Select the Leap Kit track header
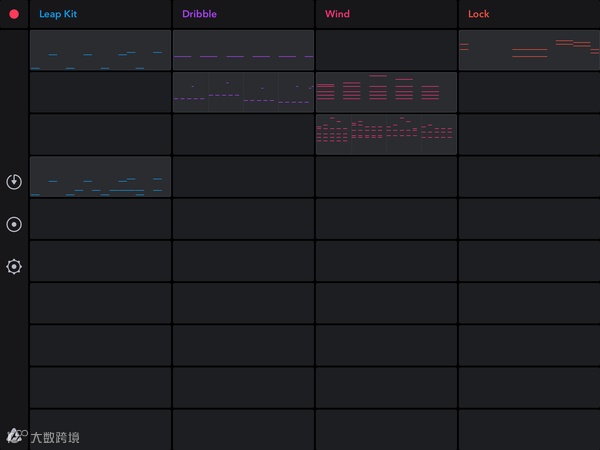 [x=100, y=14]
